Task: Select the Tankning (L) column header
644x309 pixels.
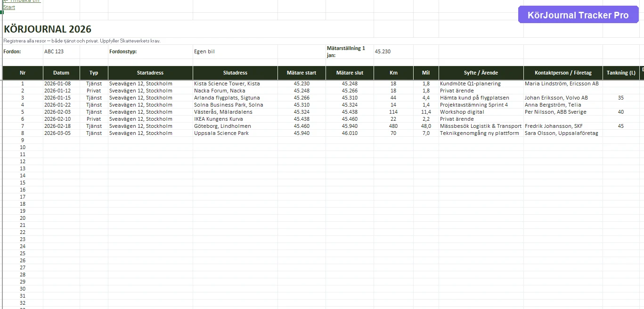Action: point(621,73)
